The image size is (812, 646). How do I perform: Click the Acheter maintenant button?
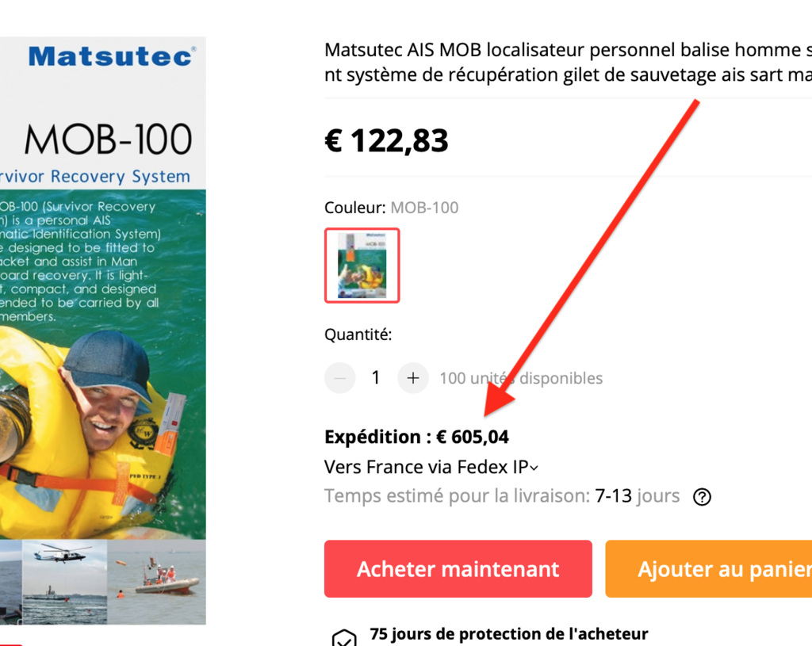(458, 569)
